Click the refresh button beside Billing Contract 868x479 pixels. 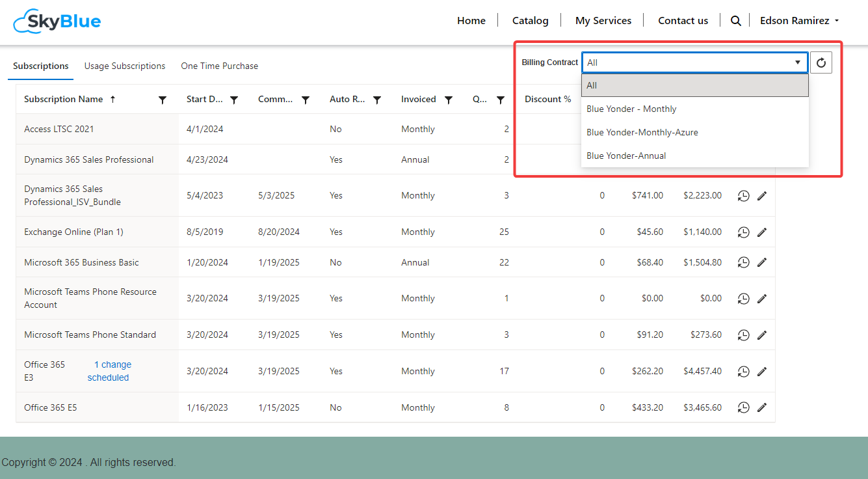point(821,62)
